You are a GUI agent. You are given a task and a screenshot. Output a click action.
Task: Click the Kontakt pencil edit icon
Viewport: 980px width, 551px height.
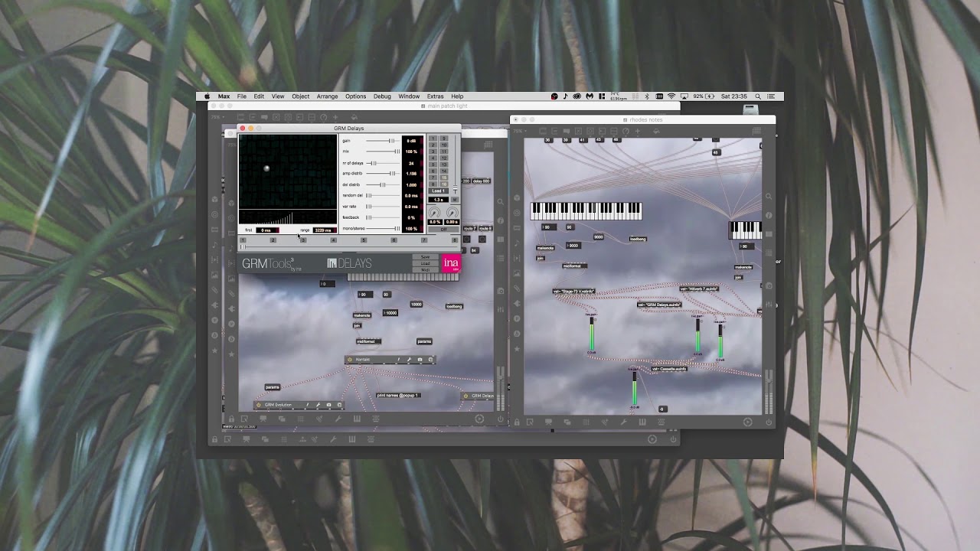[x=398, y=360]
